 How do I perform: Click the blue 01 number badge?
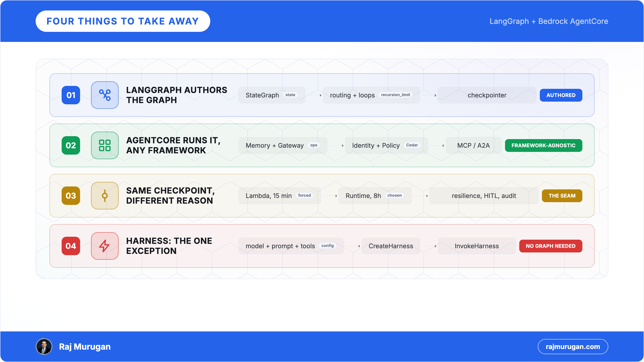(71, 95)
